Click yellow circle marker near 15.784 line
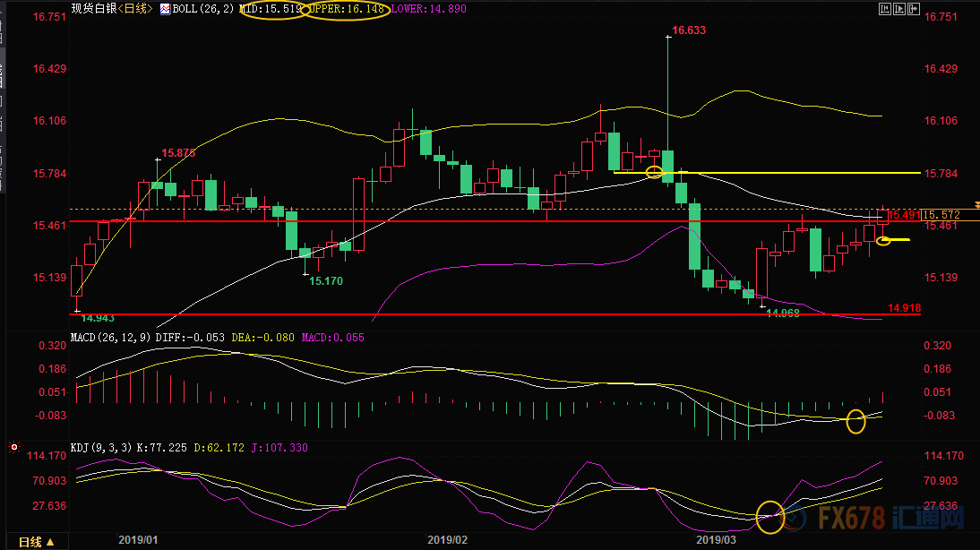This screenshot has width=980, height=550. pyautogui.click(x=654, y=171)
